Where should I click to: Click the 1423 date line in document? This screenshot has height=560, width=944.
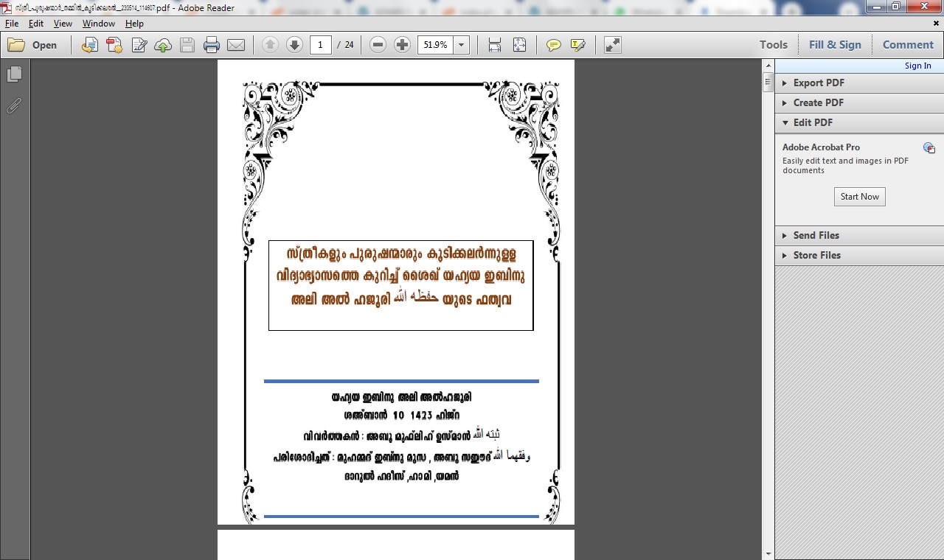[402, 416]
